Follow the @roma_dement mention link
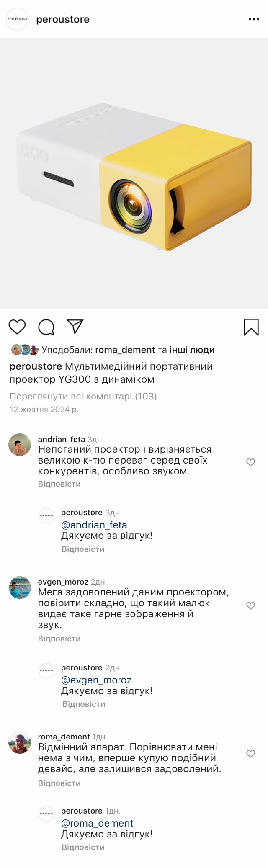Screen dimensions: 268x868 pos(97,823)
